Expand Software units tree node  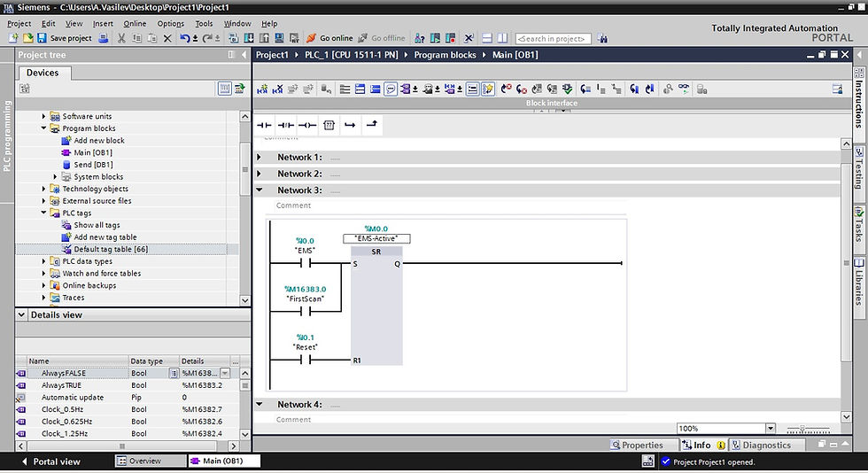tap(43, 116)
